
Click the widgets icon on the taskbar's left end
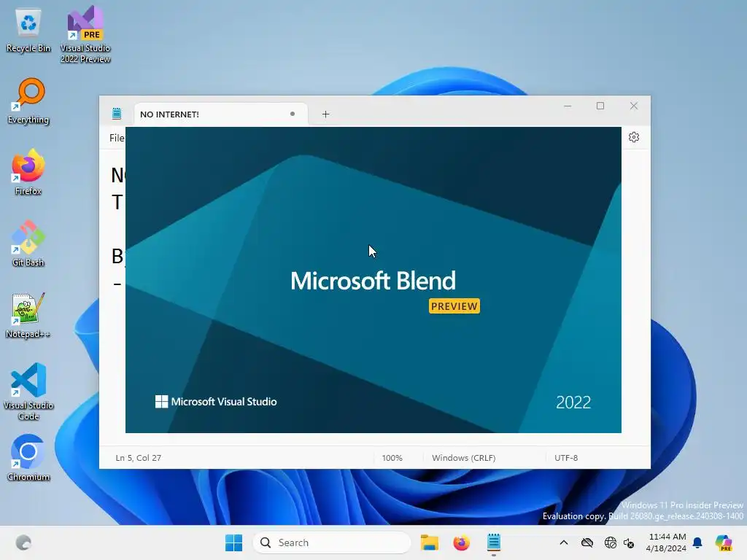click(23, 542)
